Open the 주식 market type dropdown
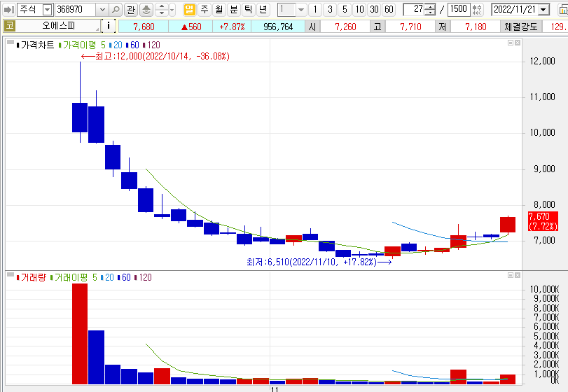This screenshot has height=392, width=568. coord(47,10)
